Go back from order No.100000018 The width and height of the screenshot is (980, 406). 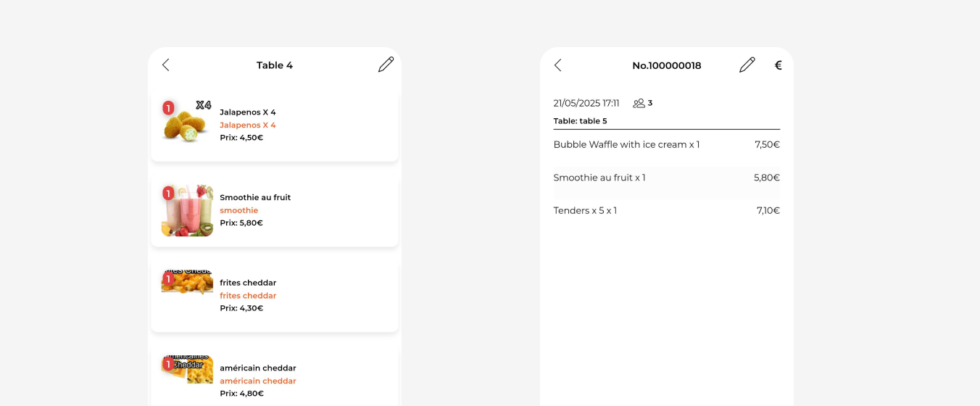click(558, 65)
